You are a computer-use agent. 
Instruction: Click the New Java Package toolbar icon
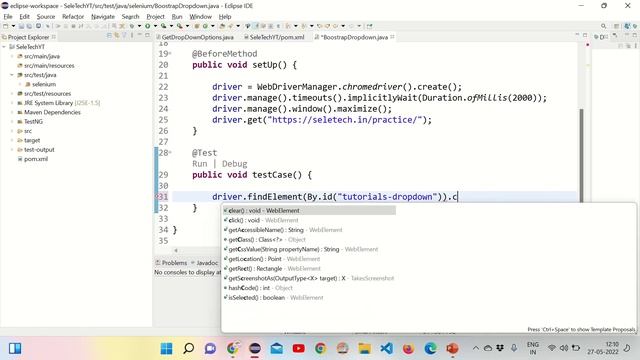197,26
